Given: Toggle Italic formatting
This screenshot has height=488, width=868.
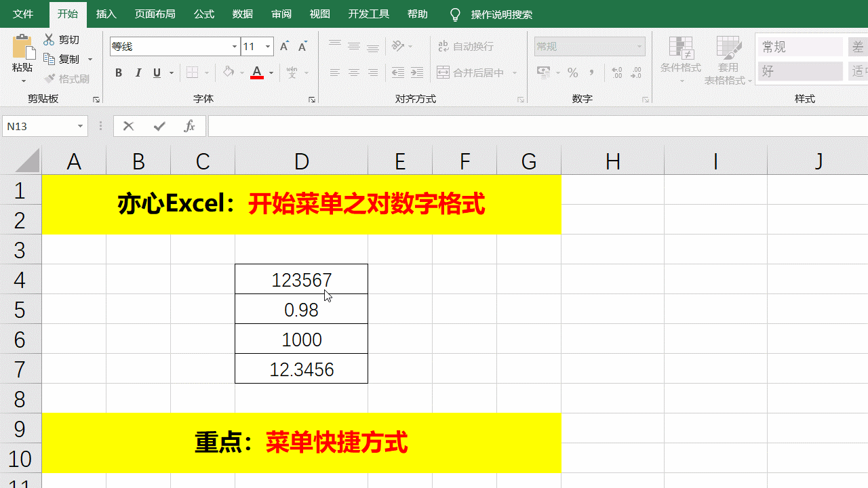Looking at the screenshot, I should pyautogui.click(x=138, y=73).
